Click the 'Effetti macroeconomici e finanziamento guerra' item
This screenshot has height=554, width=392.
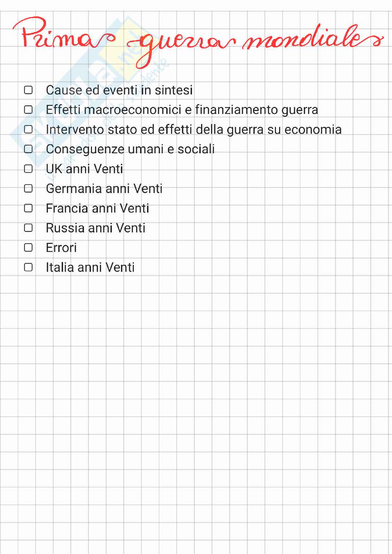(182, 110)
